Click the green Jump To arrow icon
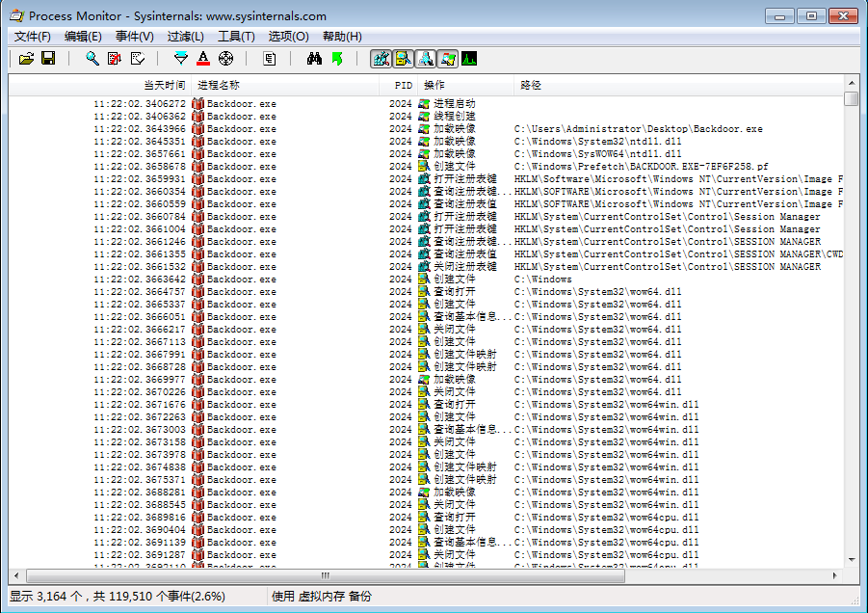 pyautogui.click(x=337, y=59)
